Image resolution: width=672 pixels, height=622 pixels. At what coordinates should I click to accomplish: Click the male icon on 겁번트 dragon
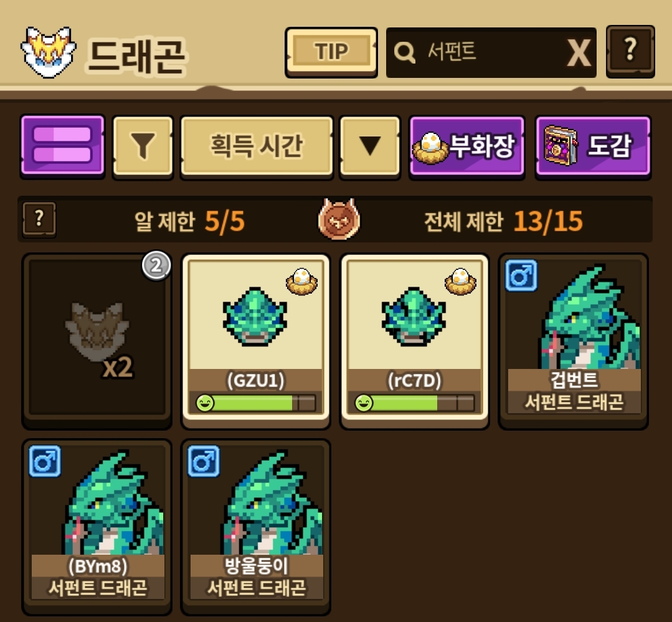[521, 275]
